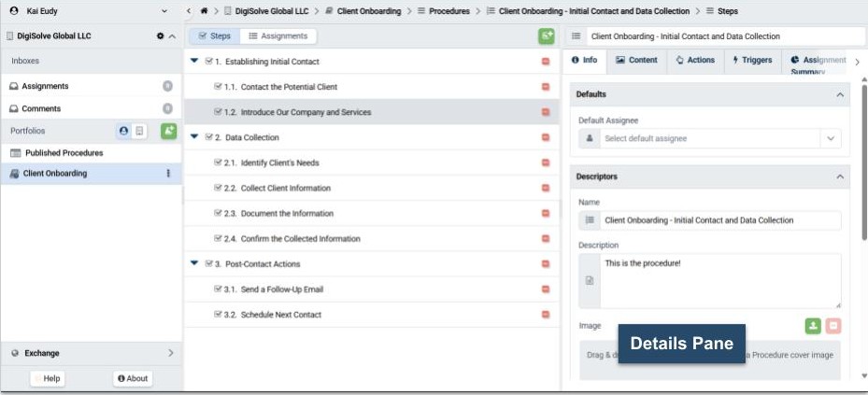Open the Default Assignee dropdown
Screen dimensions: 868x395
[830, 138]
